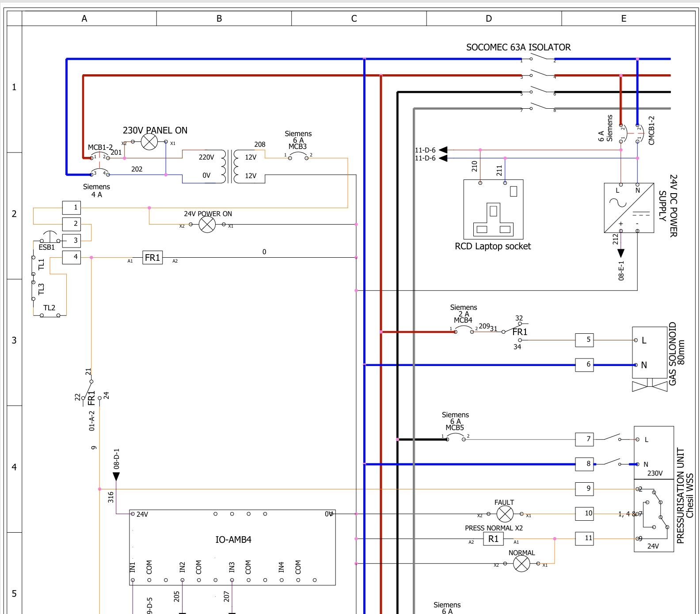Select the MCB3 circuit breaker symbol

[298, 156]
